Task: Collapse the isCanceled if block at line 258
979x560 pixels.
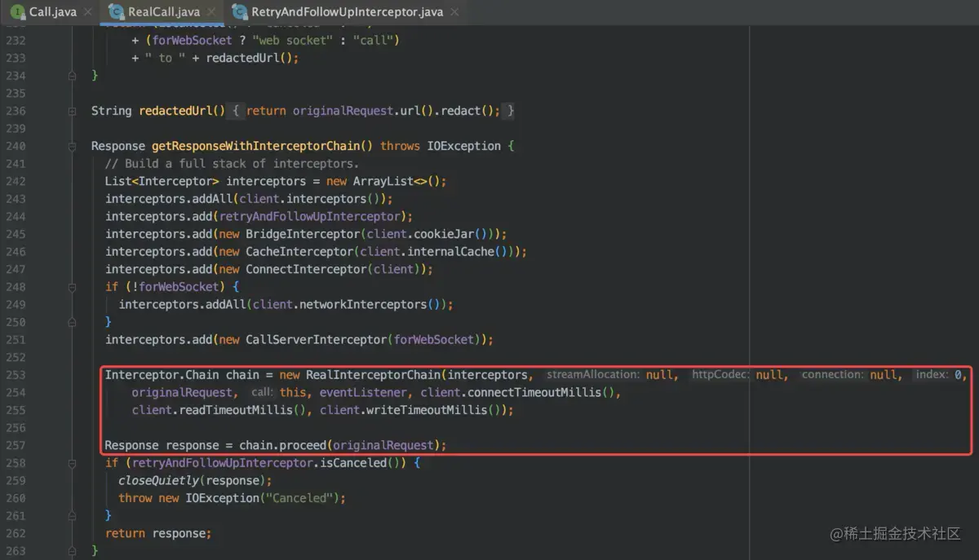Action: [73, 463]
